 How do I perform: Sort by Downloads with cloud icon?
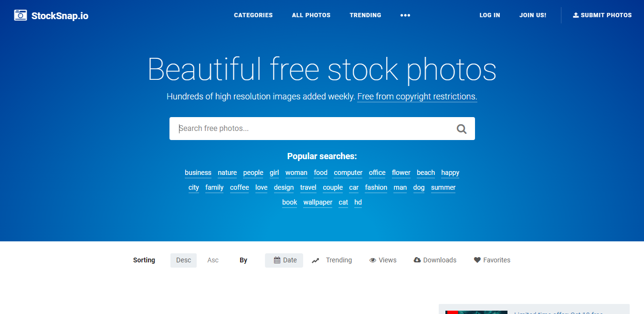tap(435, 260)
